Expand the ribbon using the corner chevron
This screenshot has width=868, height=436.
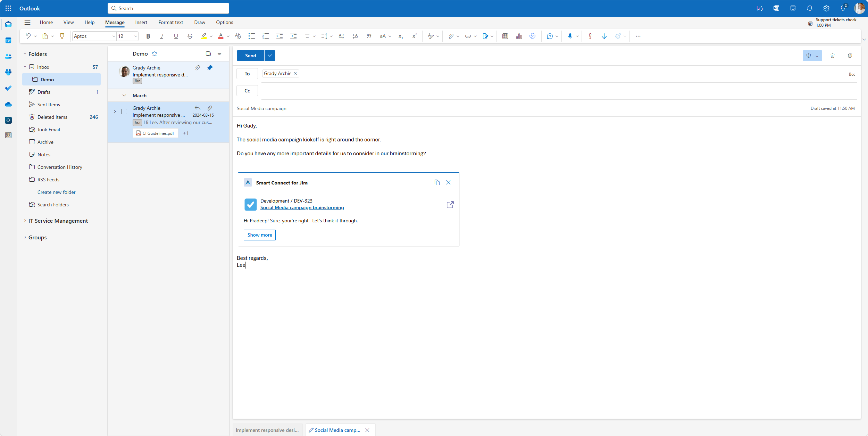(x=864, y=40)
